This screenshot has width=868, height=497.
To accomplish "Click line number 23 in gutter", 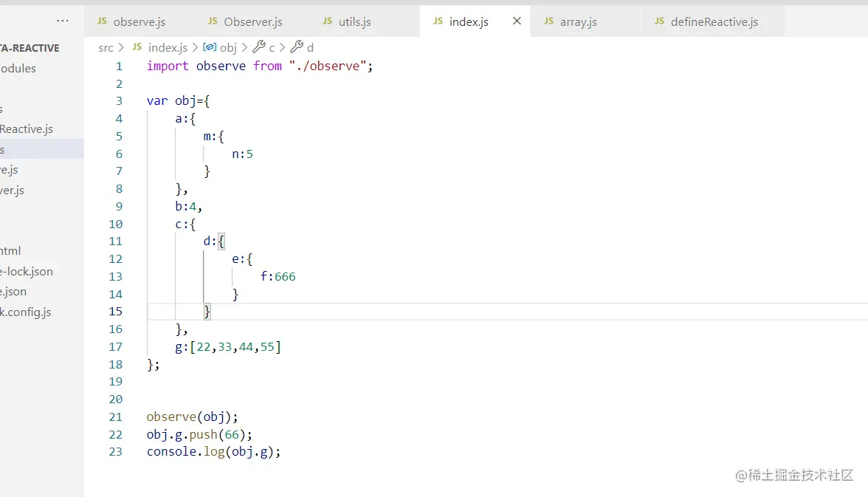I will pos(115,451).
